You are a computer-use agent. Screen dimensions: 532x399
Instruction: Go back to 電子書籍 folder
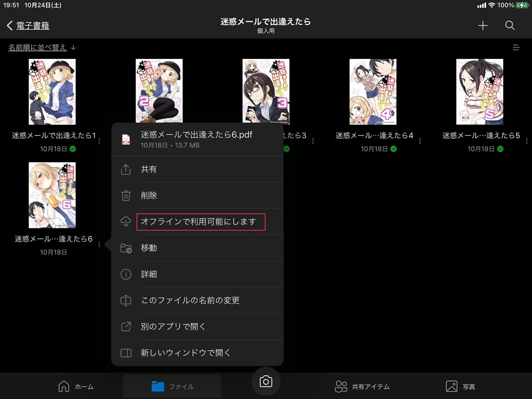coord(28,25)
